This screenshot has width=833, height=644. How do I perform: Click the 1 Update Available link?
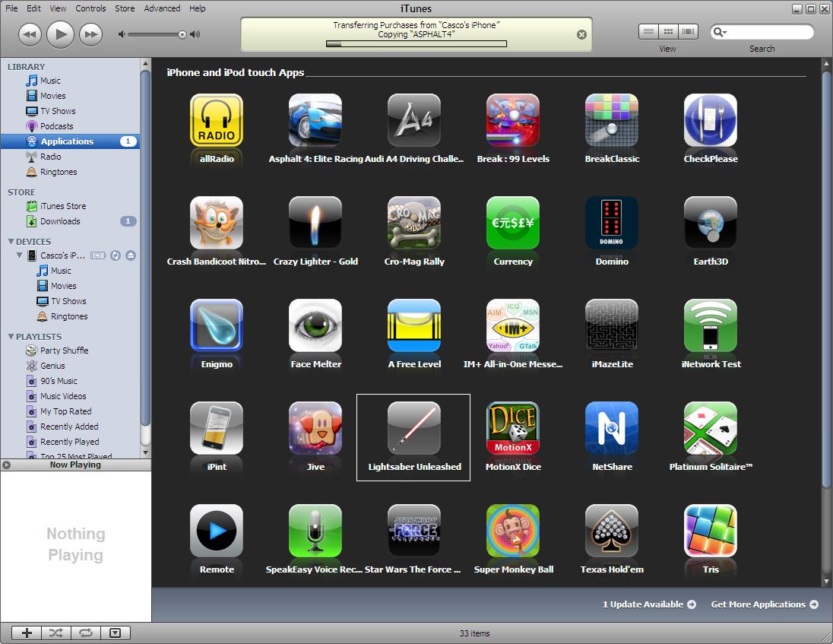click(x=649, y=604)
